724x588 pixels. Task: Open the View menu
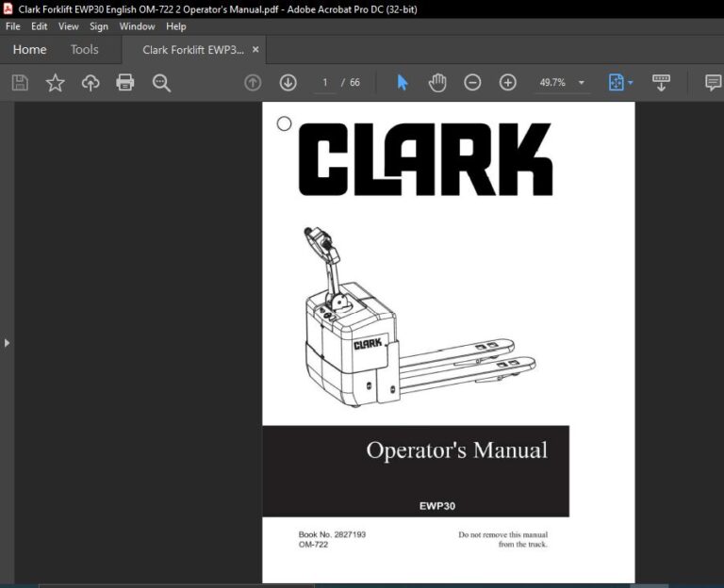68,26
